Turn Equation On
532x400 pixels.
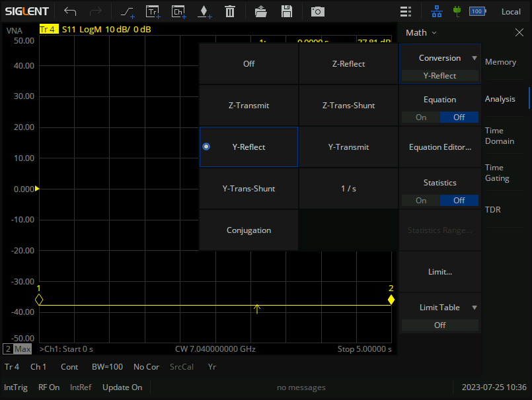tap(421, 117)
